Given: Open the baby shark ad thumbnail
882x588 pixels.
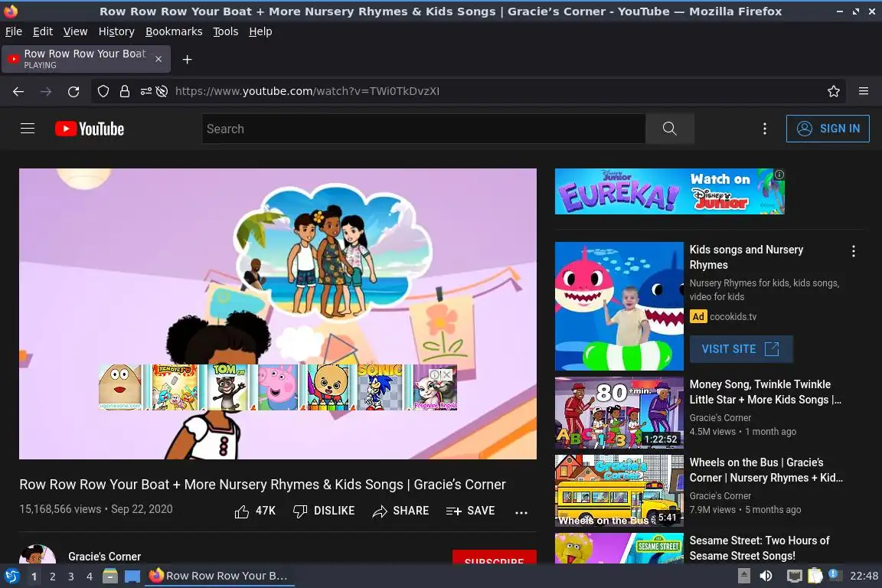Looking at the screenshot, I should 619,306.
